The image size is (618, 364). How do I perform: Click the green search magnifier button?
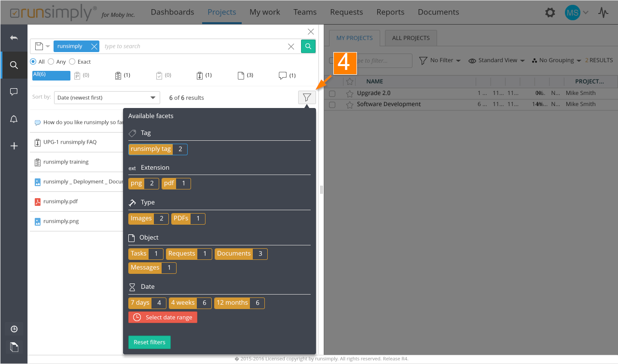[x=308, y=46]
